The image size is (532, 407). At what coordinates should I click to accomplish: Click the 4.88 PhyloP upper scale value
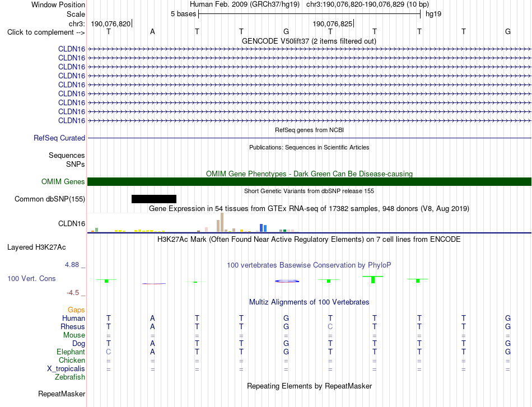pos(72,265)
